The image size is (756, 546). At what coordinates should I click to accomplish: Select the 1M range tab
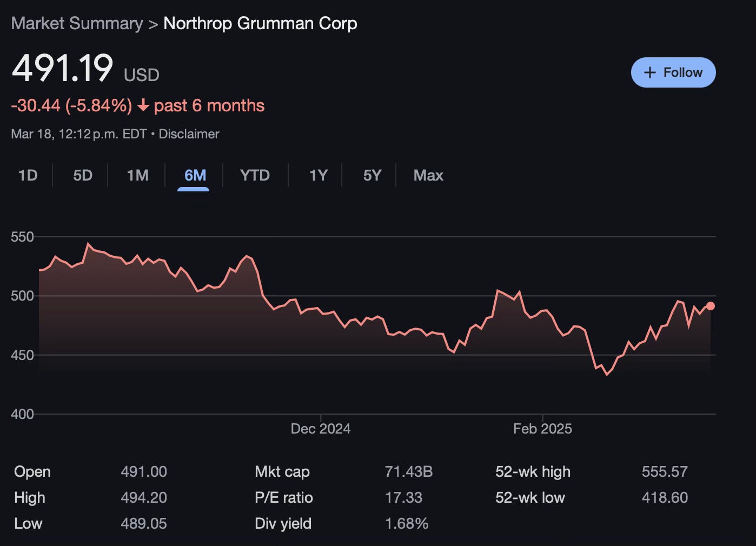pyautogui.click(x=137, y=175)
